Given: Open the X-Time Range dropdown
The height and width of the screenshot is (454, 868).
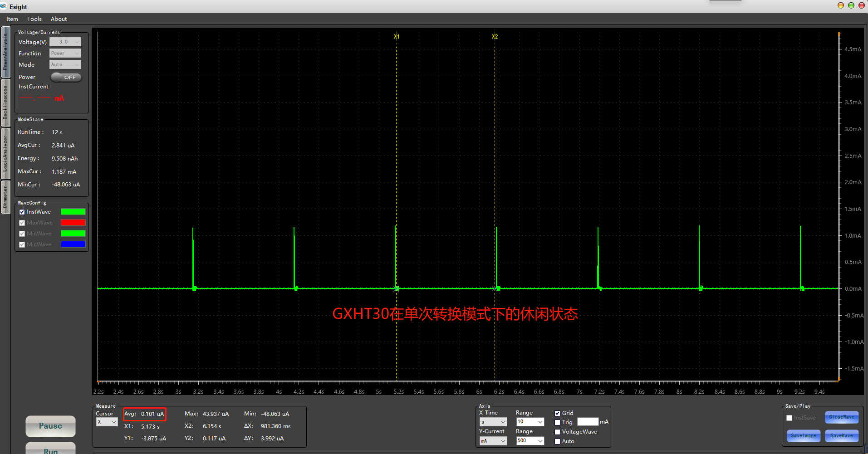Looking at the screenshot, I should click(x=530, y=422).
